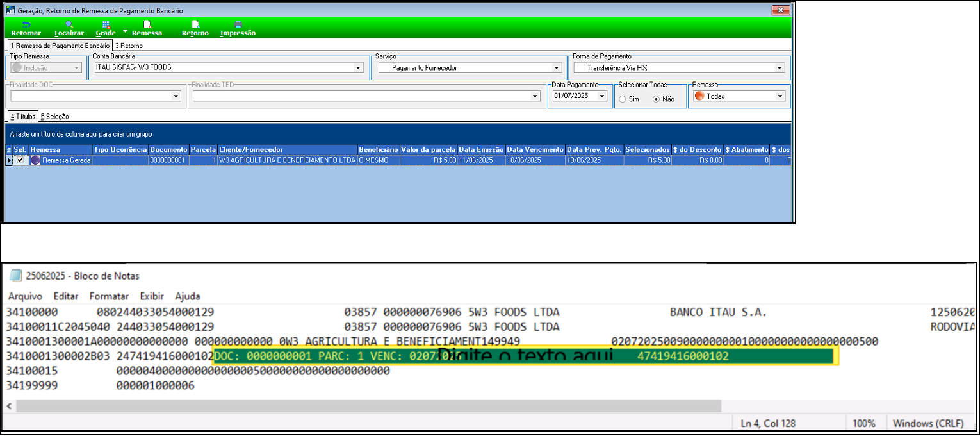This screenshot has width=980, height=436.
Task: Toggle the Sel. checkbox for document 0000000001
Action: pos(20,160)
